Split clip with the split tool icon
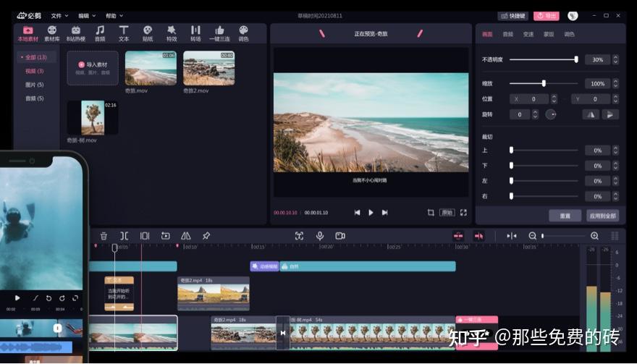The image size is (637, 364). (x=125, y=236)
